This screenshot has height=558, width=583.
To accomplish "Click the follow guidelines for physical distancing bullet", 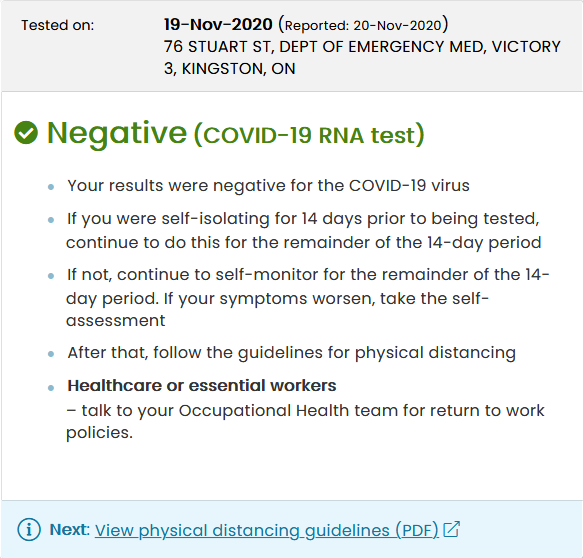I will [x=292, y=353].
